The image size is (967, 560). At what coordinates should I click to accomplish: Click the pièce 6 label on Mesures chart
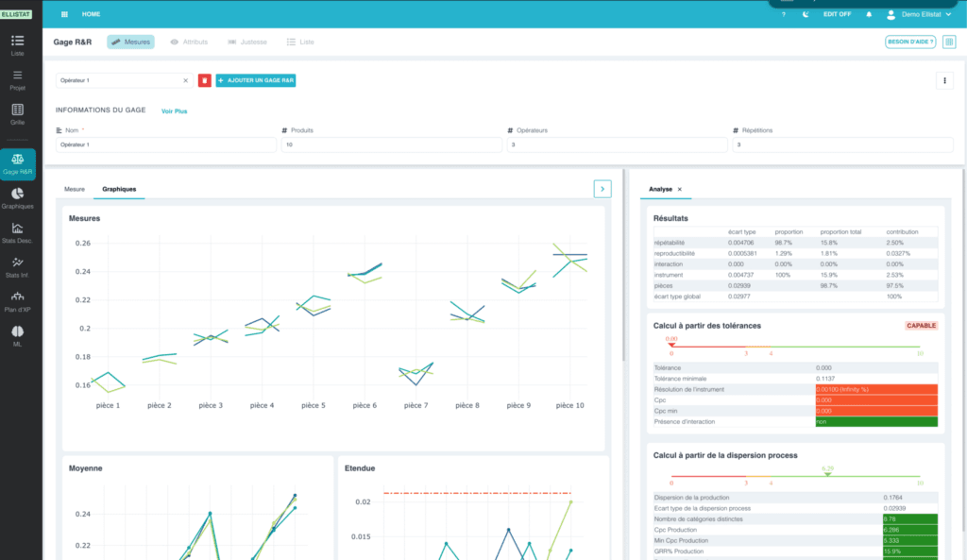click(x=365, y=405)
